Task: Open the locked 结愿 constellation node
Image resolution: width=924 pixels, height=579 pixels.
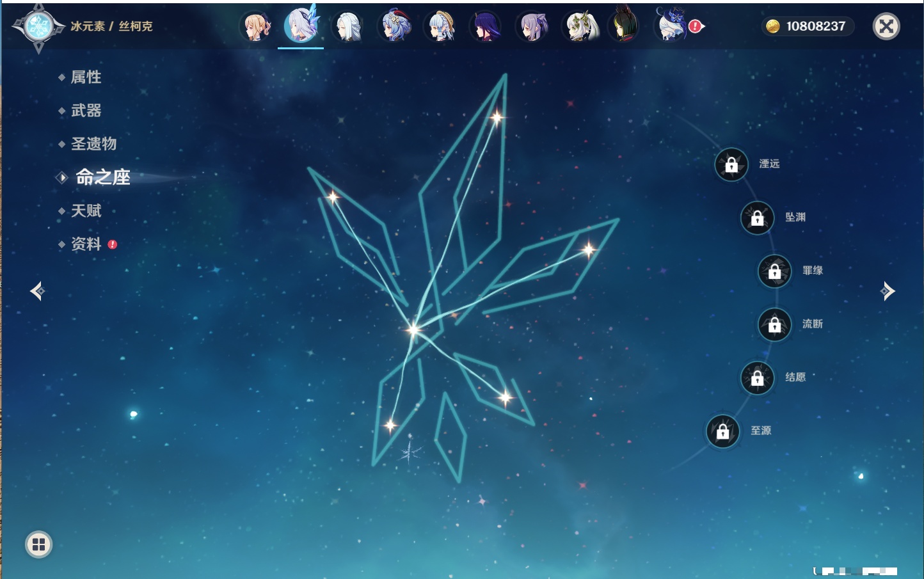Action: [x=758, y=377]
